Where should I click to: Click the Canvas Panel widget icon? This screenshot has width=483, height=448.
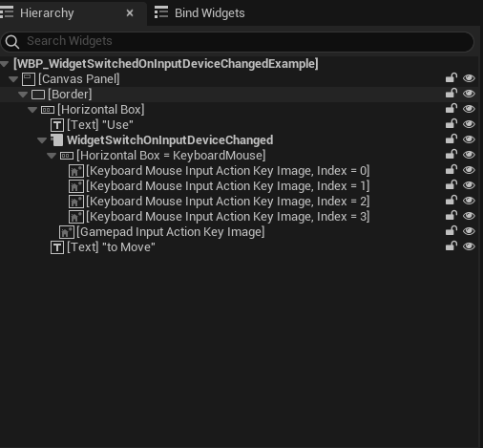pos(29,79)
